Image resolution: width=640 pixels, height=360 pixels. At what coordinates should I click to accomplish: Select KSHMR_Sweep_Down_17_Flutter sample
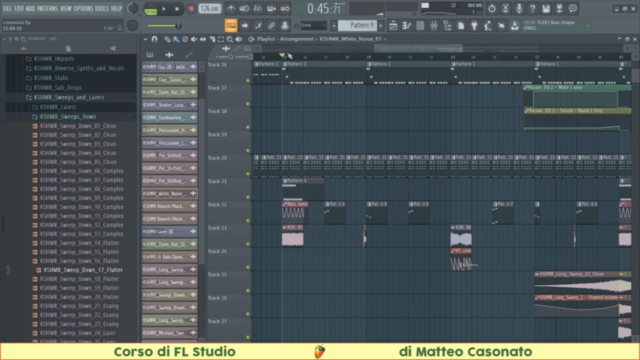[x=83, y=270]
